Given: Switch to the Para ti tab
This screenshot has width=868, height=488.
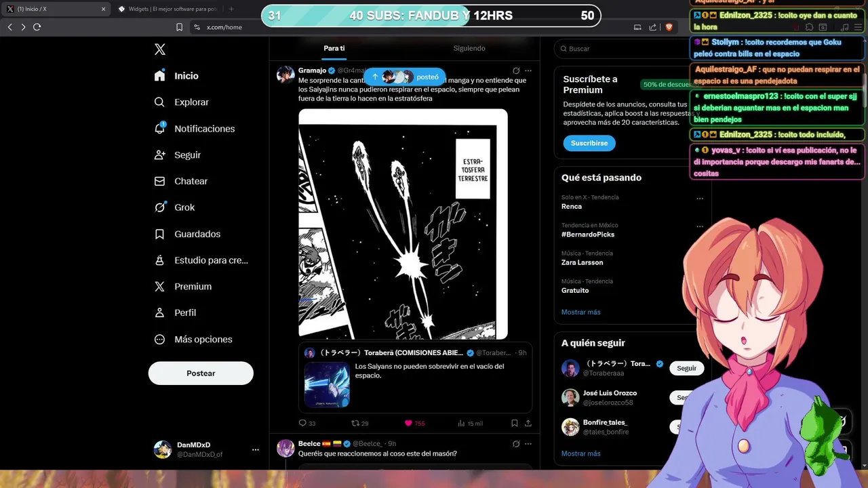Looking at the screenshot, I should coord(334,48).
